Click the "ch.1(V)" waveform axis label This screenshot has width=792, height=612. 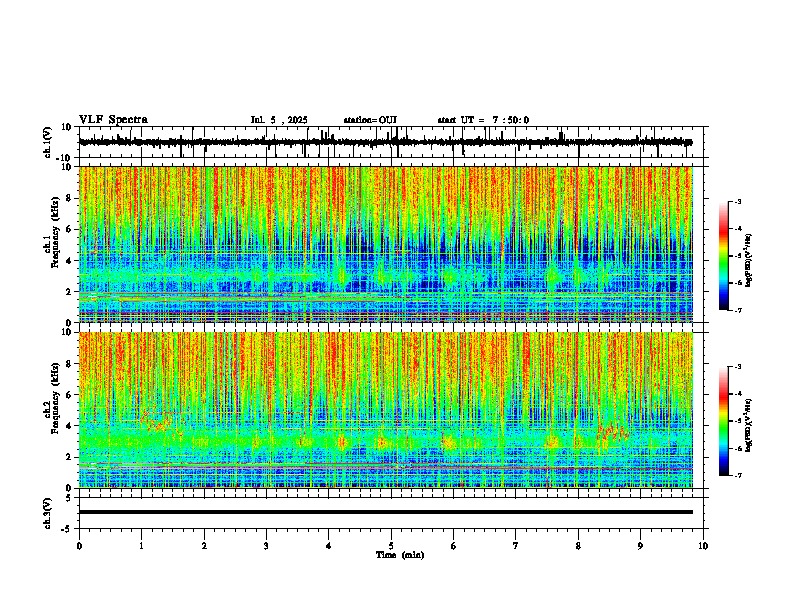pyautogui.click(x=48, y=143)
